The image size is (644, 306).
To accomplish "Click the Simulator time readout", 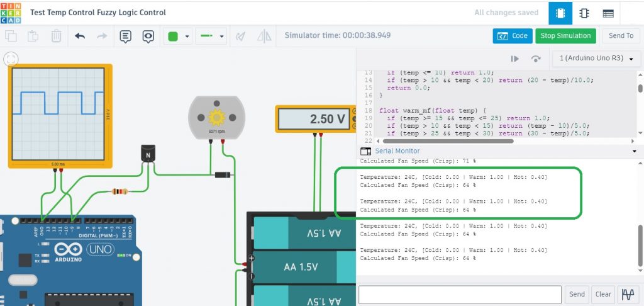I will (x=338, y=35).
